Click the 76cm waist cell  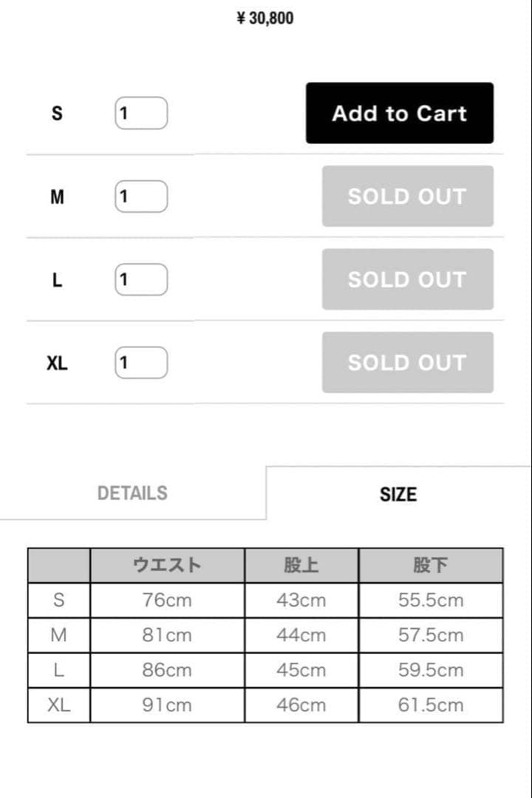click(167, 600)
